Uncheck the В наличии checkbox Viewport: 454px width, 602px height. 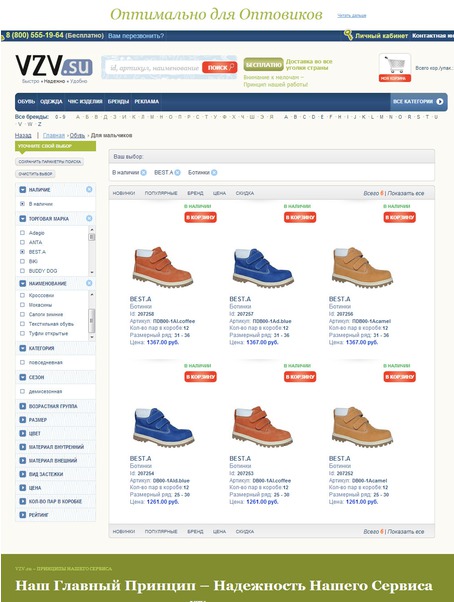pos(22,204)
